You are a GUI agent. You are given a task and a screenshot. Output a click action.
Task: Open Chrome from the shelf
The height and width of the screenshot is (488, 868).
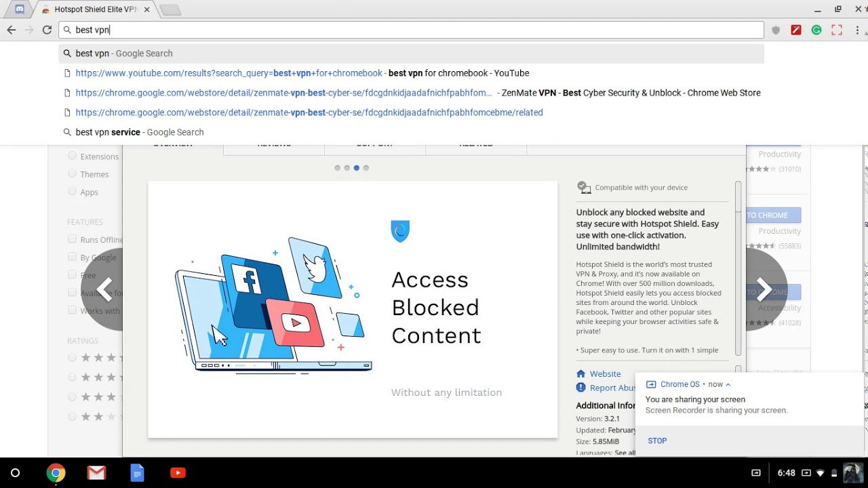[56, 473]
